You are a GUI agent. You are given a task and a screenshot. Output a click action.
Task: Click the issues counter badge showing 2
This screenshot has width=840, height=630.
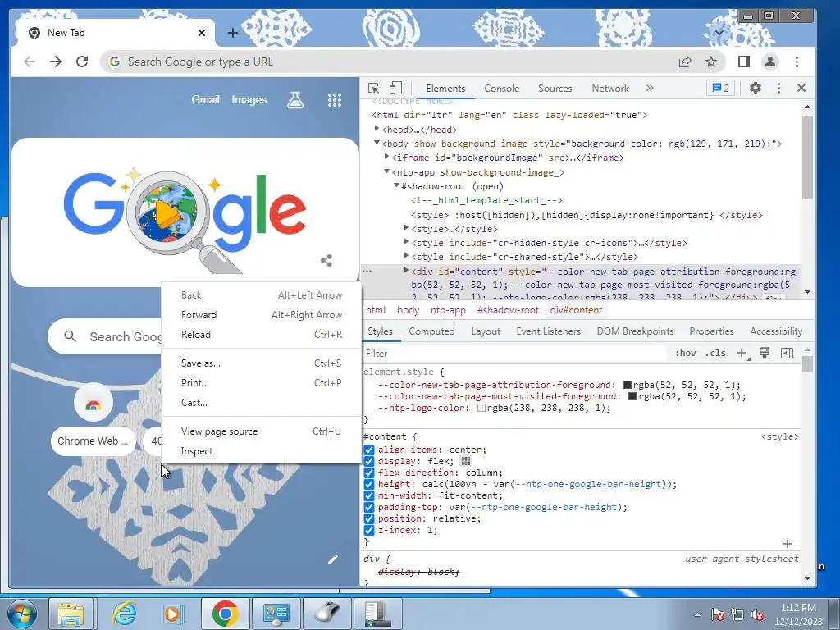[x=720, y=88]
